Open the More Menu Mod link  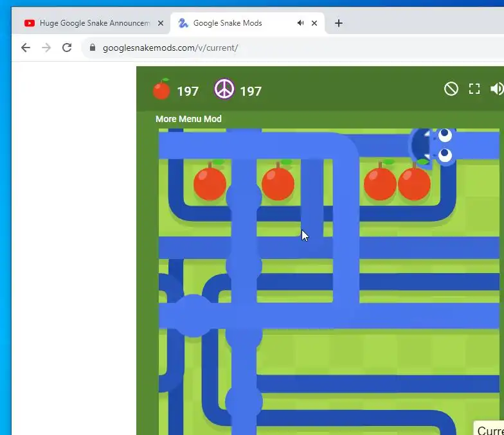pos(188,119)
